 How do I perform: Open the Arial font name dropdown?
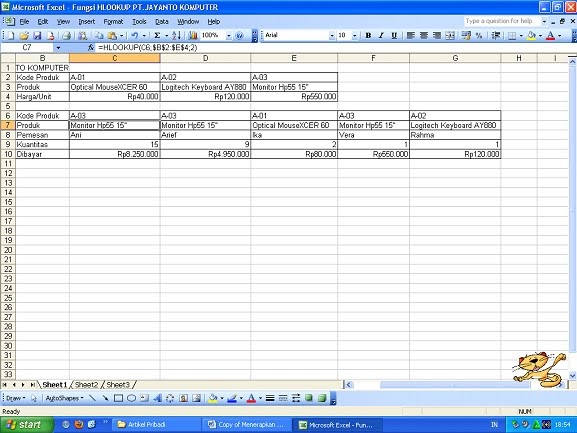point(332,36)
